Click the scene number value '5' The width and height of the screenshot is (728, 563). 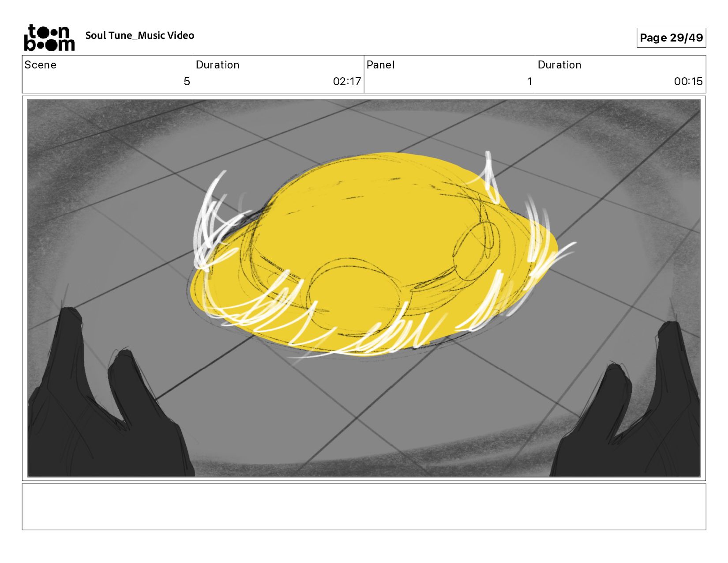187,81
